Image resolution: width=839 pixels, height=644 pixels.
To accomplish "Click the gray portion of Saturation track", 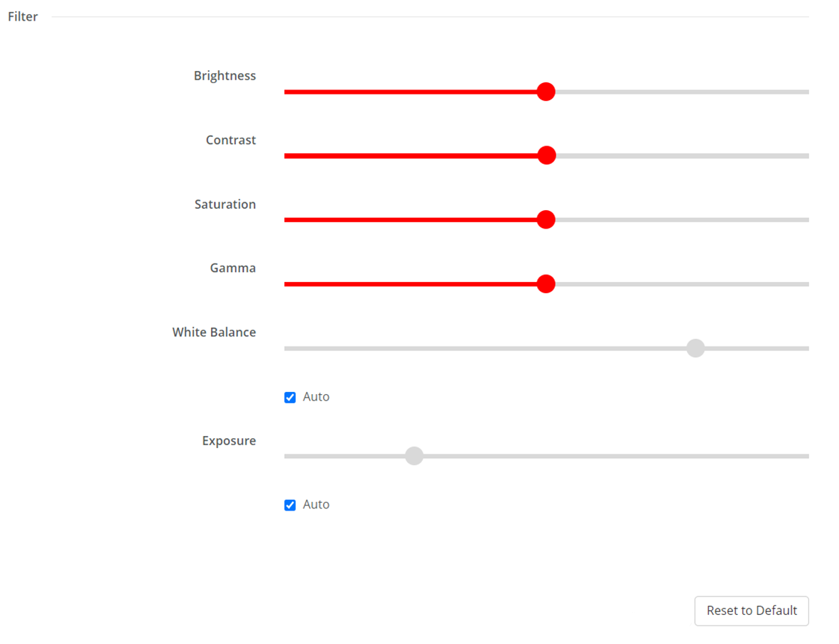I will coord(682,220).
